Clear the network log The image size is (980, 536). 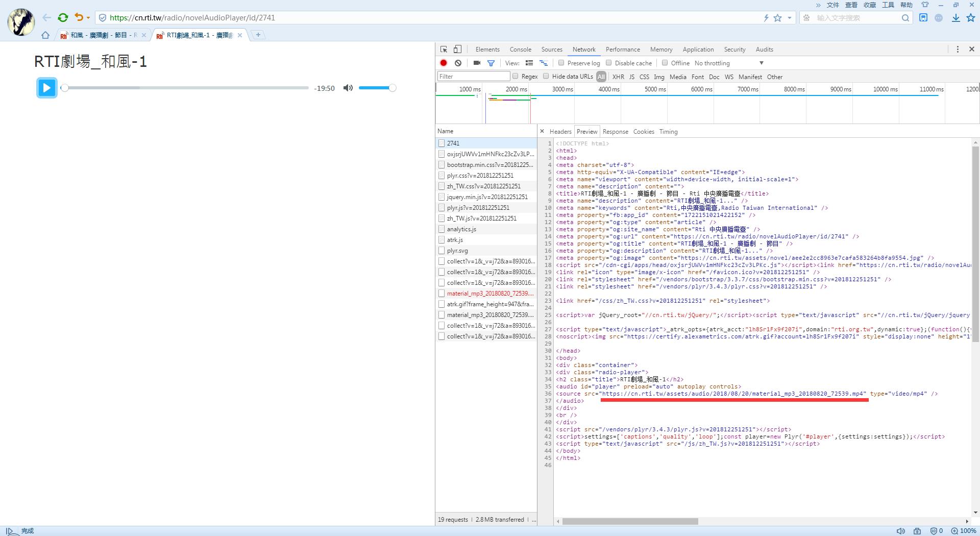(458, 63)
